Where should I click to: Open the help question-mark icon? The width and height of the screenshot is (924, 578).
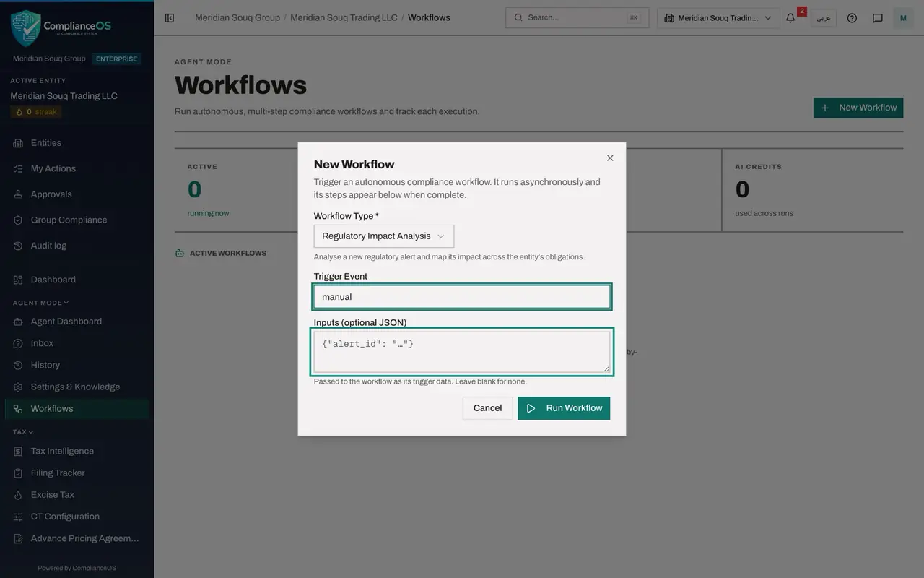click(x=852, y=18)
